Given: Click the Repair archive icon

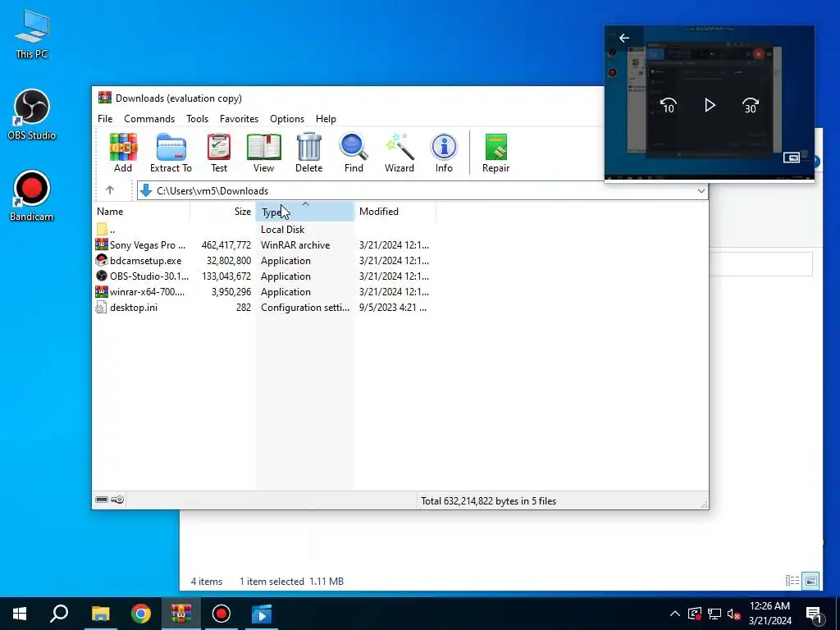Looking at the screenshot, I should 496,153.
